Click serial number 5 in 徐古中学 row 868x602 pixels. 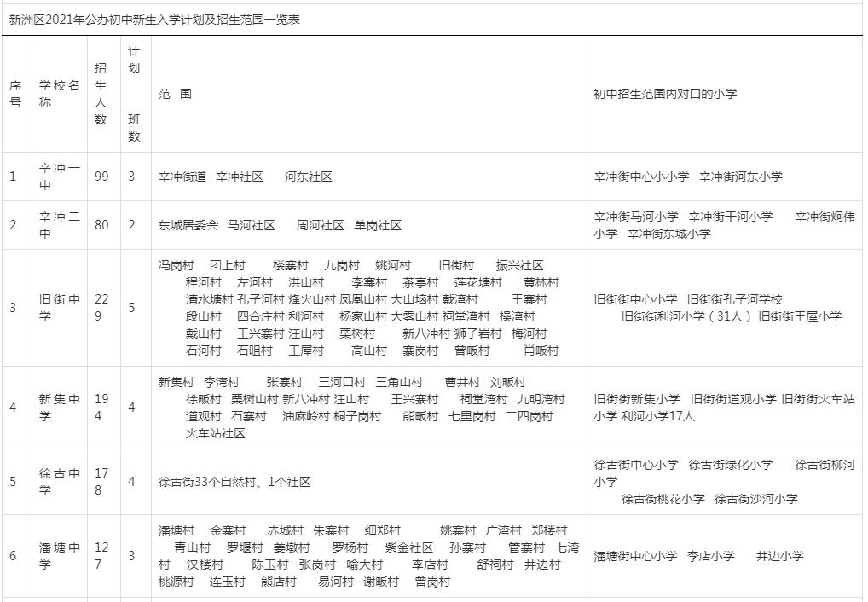click(13, 482)
